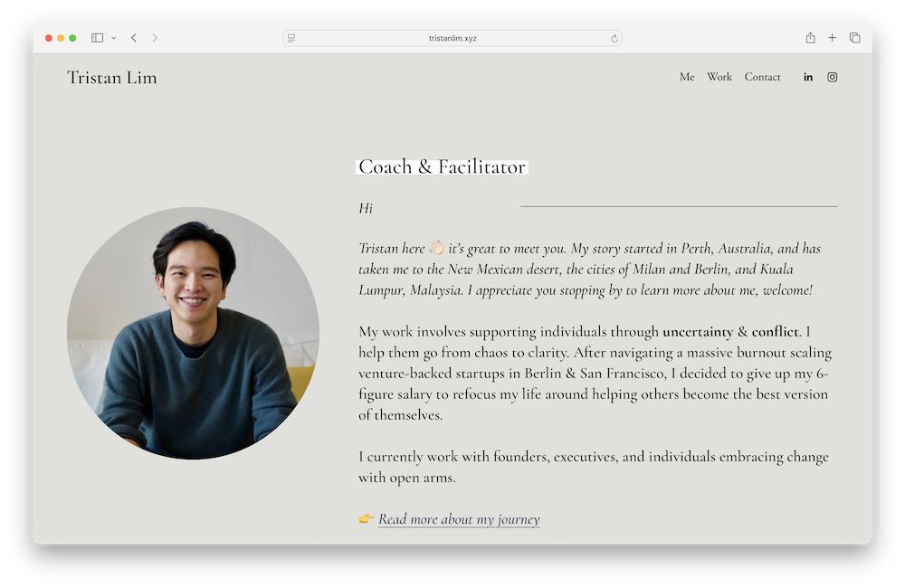Click the Coach & Facilitator heading
Screen dimensions: 905x588
click(442, 166)
